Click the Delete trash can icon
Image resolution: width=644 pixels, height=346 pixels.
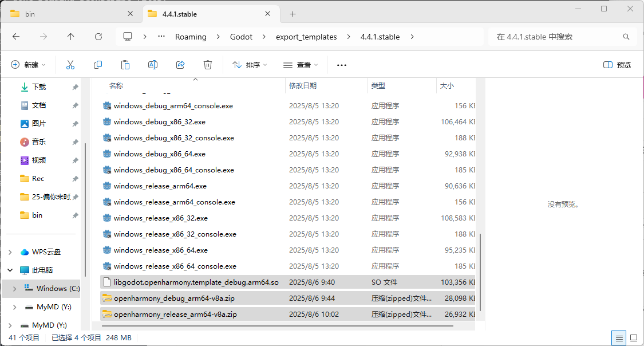point(208,65)
